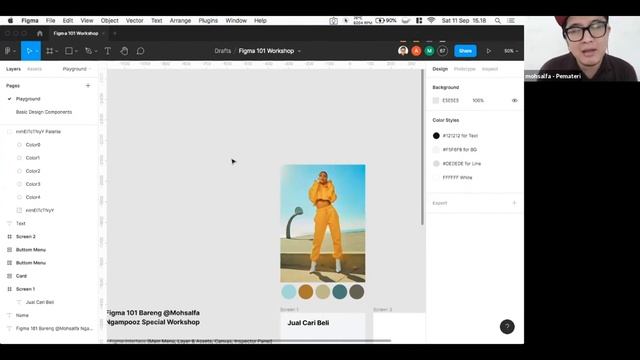The height and width of the screenshot is (360, 640).
Task: Open the Arrange menu
Action: click(180, 20)
